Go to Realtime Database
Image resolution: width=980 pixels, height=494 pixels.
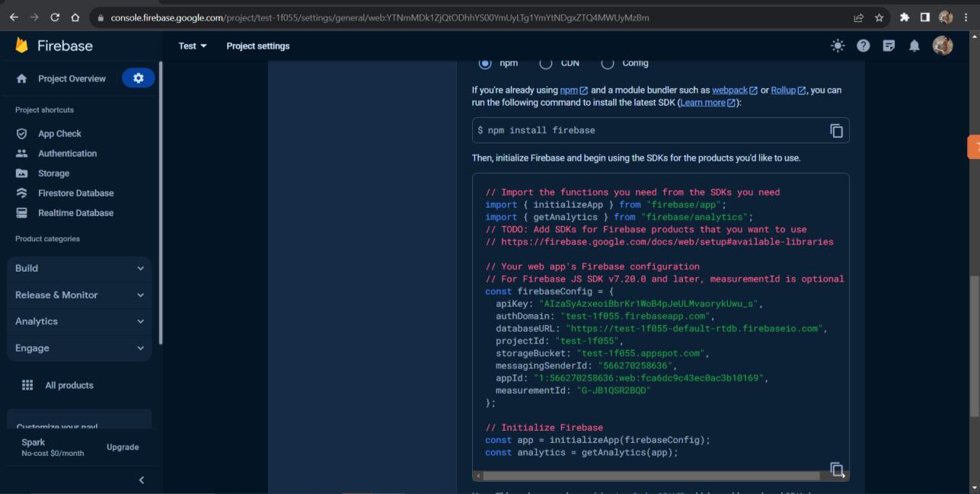point(75,212)
